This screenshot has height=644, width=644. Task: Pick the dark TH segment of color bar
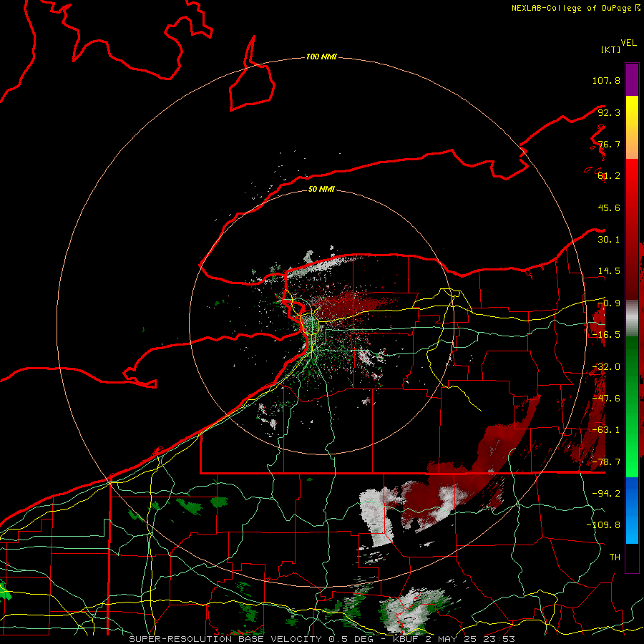(632, 558)
